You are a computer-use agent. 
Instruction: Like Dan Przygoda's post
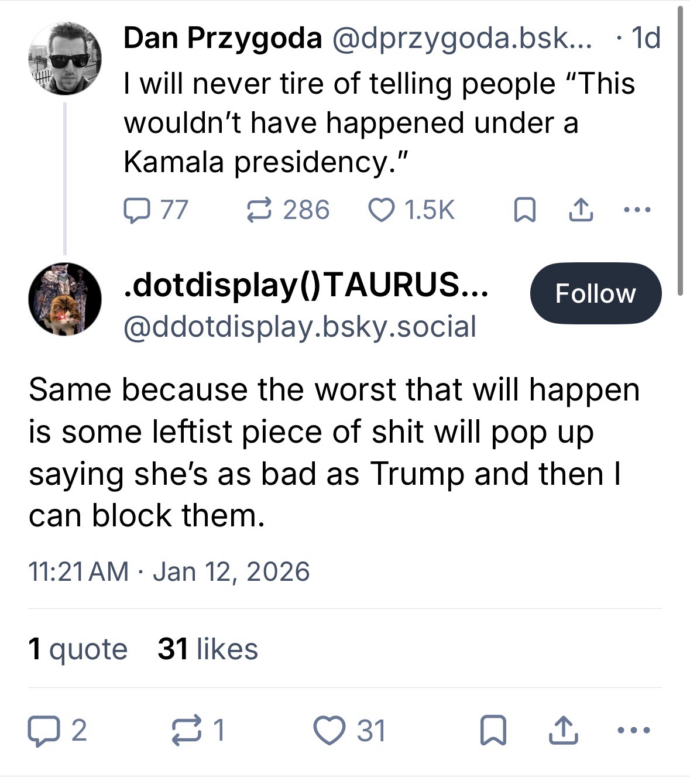point(381,210)
